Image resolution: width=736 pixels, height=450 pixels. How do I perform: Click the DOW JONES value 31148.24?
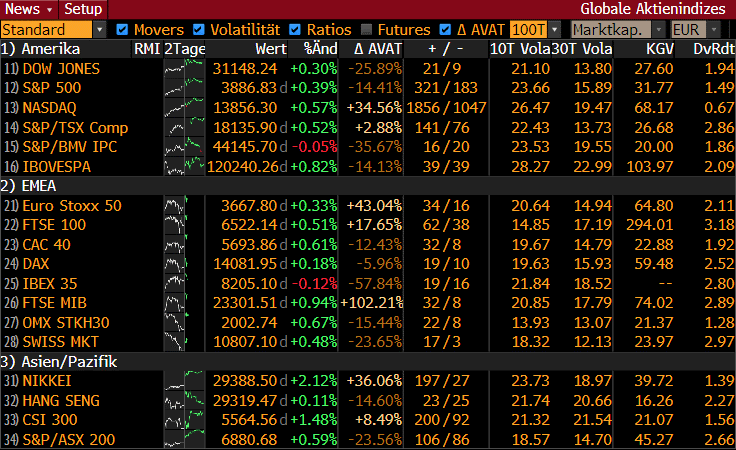(245, 69)
